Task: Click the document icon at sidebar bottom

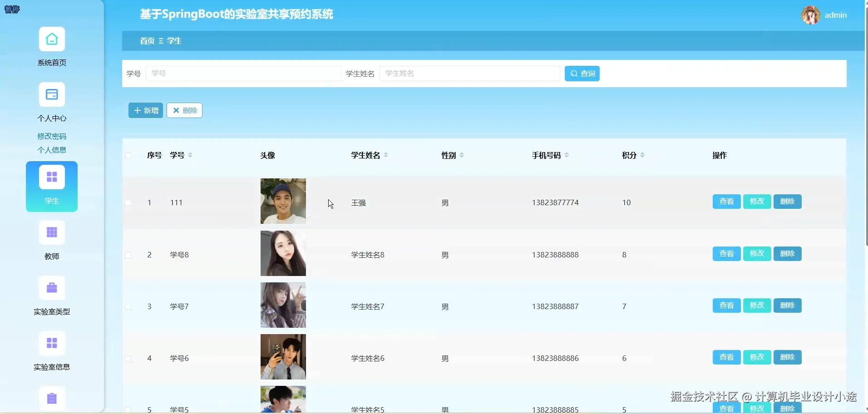Action: 52,399
